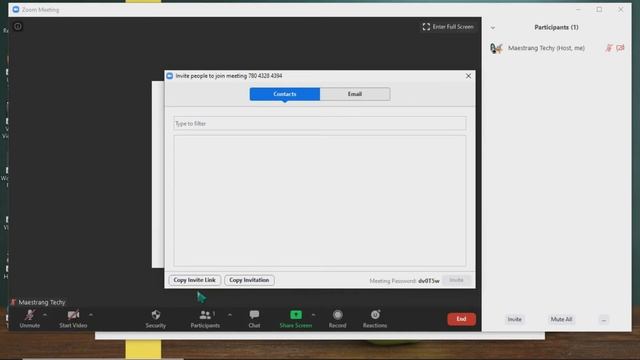Open the Reactions menu
This screenshot has width=640, height=360.
(x=375, y=319)
